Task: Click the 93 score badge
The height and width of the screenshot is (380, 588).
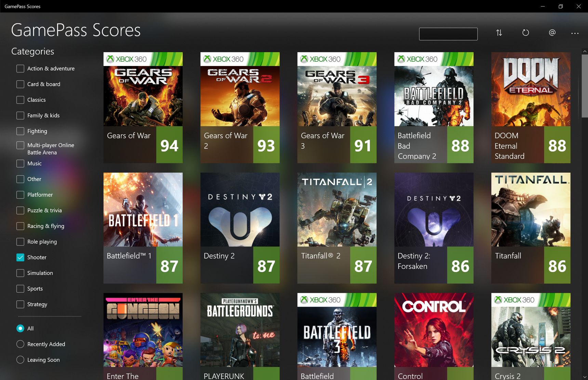Action: [x=266, y=145]
